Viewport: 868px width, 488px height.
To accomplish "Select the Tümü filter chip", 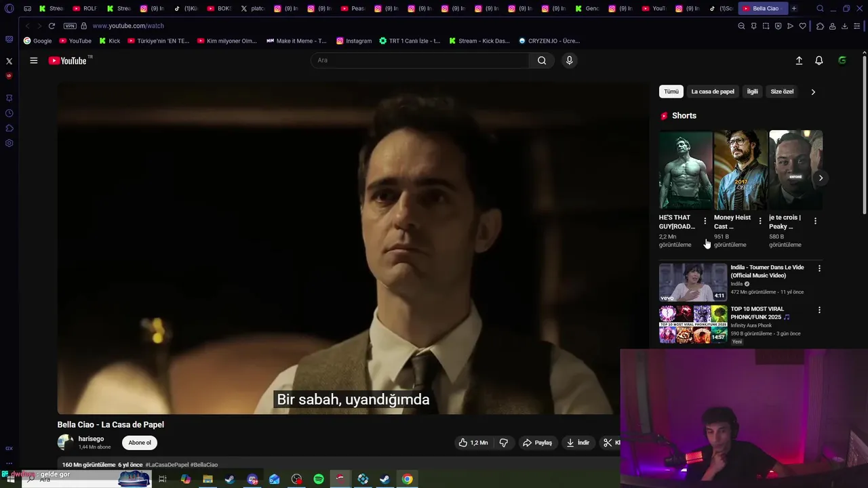I will (x=671, y=91).
